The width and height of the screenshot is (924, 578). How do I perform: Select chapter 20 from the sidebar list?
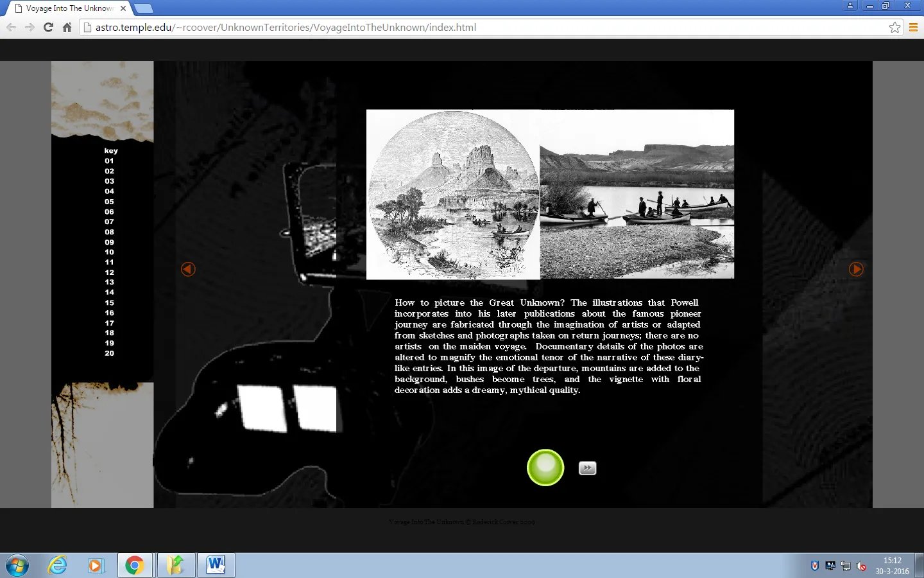(109, 353)
